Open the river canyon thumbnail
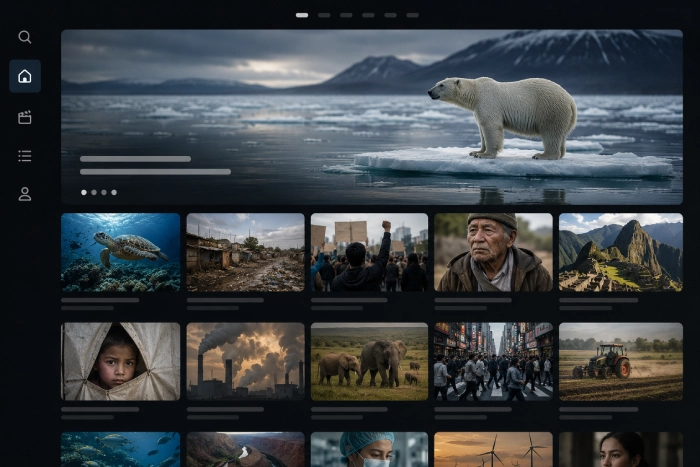The width and height of the screenshot is (700, 467). coord(246,449)
